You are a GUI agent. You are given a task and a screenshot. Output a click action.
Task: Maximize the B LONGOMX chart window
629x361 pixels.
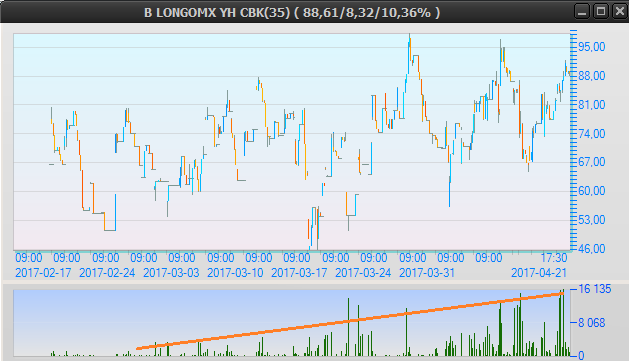pyautogui.click(x=601, y=11)
